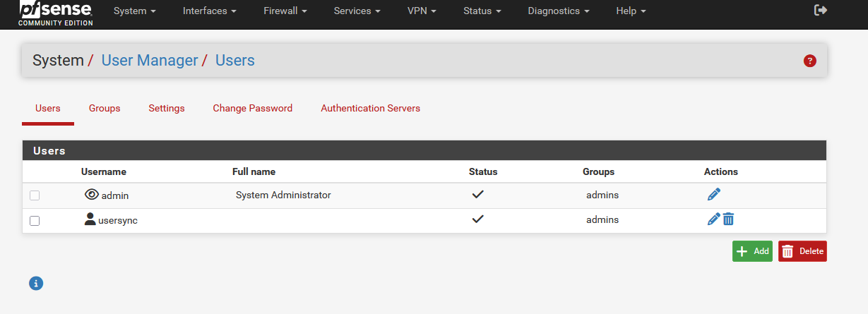Viewport: 868px width, 314px height.
Task: Open the red help question mark icon
Action: tap(810, 61)
